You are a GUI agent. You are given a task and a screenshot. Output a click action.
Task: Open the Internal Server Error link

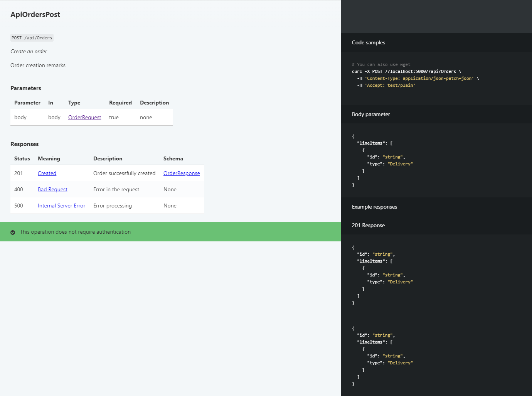tap(61, 206)
